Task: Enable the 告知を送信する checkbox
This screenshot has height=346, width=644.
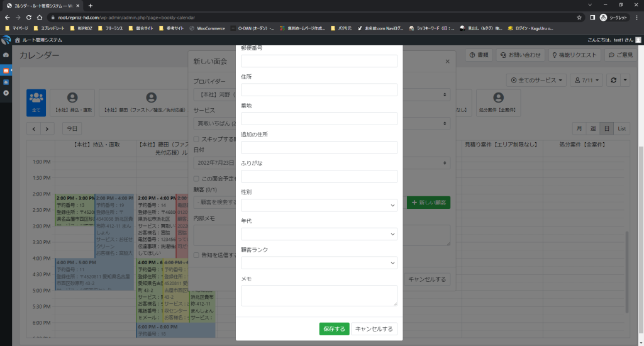Action: (196, 255)
